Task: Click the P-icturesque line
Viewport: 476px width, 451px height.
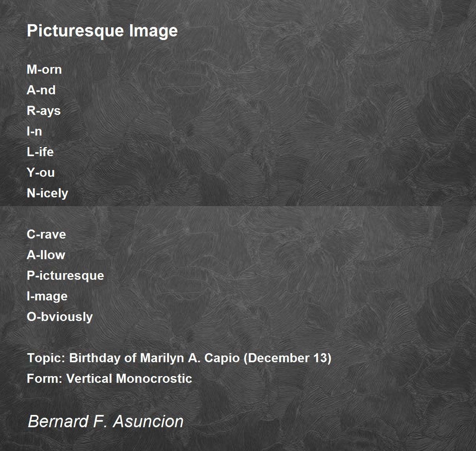Action: (65, 276)
